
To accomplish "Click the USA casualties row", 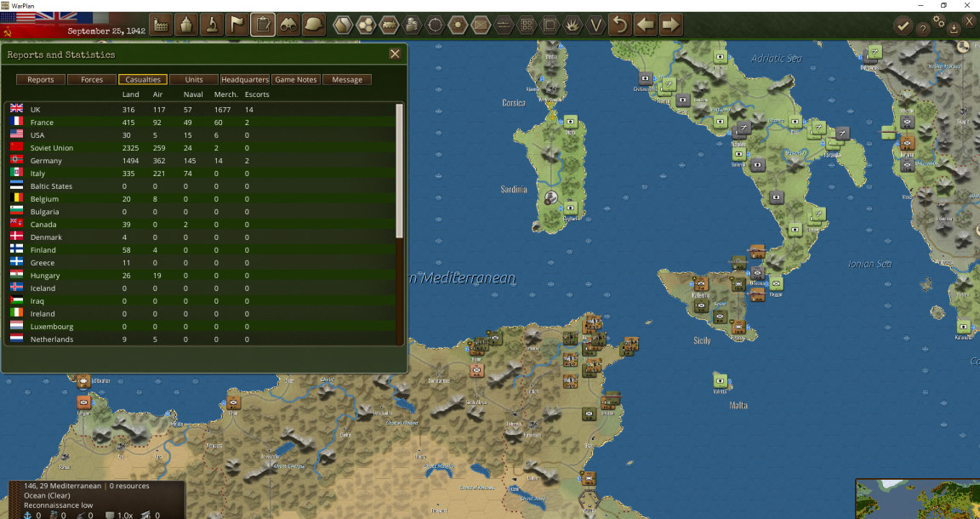I will [200, 135].
